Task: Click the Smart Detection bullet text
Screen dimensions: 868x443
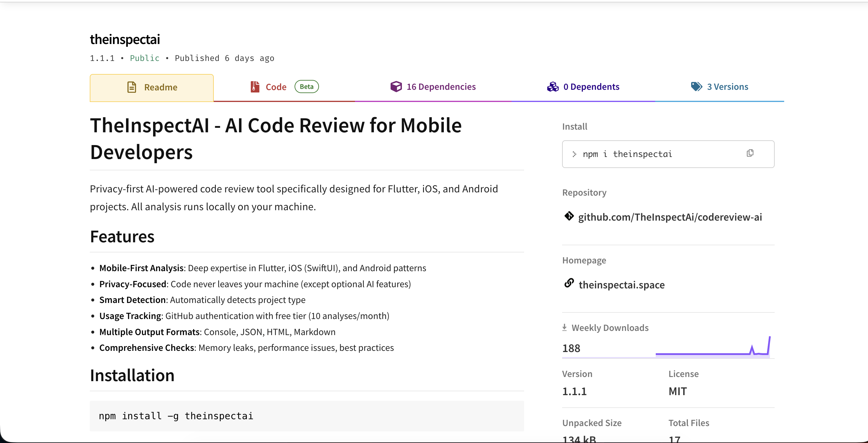Action: 202,300
